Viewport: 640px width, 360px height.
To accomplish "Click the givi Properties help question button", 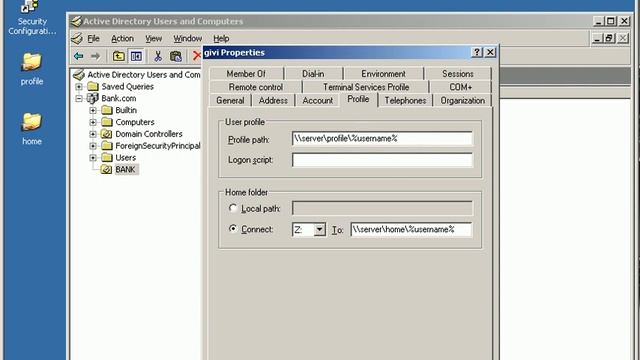I will (476, 52).
